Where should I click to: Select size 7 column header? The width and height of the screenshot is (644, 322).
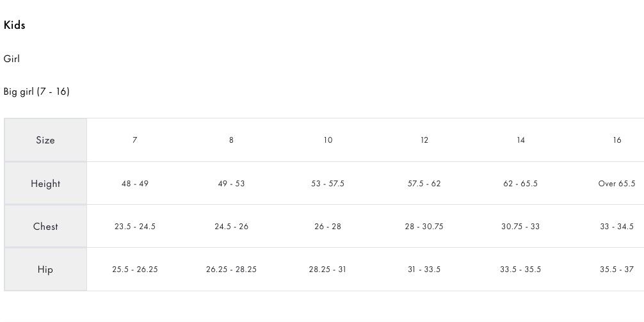tap(134, 140)
